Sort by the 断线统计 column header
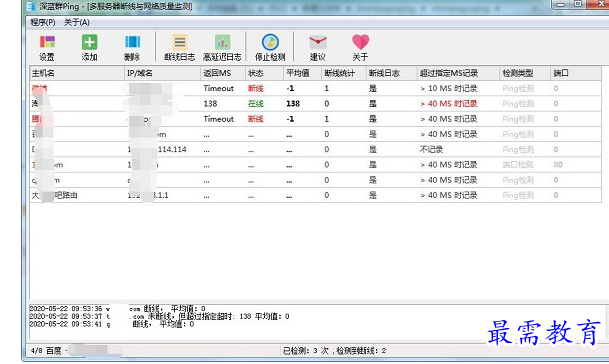 [343, 73]
